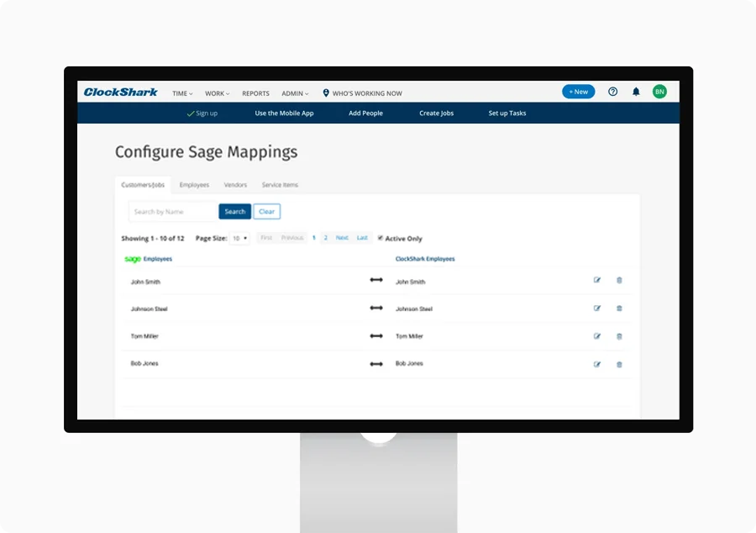756x533 pixels.
Task: Open the Sign up onboarding step
Action: [202, 113]
